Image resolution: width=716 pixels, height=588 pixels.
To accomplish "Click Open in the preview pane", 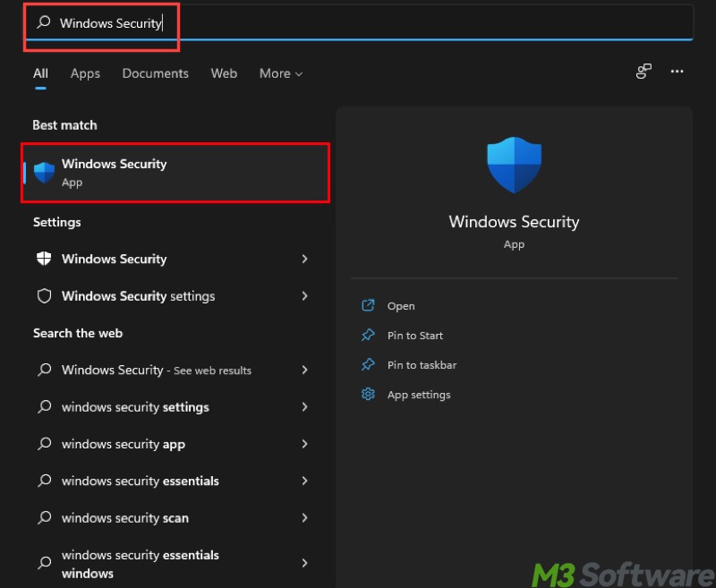I will point(401,306).
